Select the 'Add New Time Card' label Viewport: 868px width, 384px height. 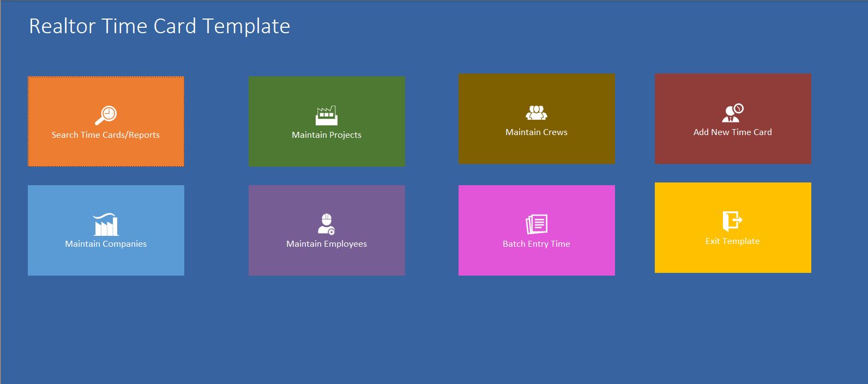[733, 132]
